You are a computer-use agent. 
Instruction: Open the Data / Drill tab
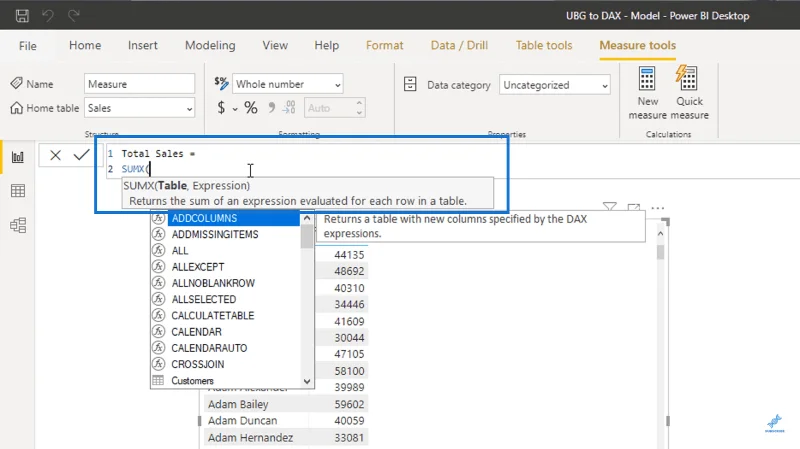pos(459,45)
